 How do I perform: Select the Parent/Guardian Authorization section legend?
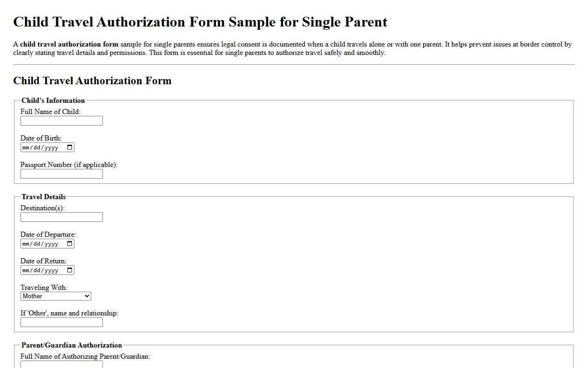tap(71, 345)
